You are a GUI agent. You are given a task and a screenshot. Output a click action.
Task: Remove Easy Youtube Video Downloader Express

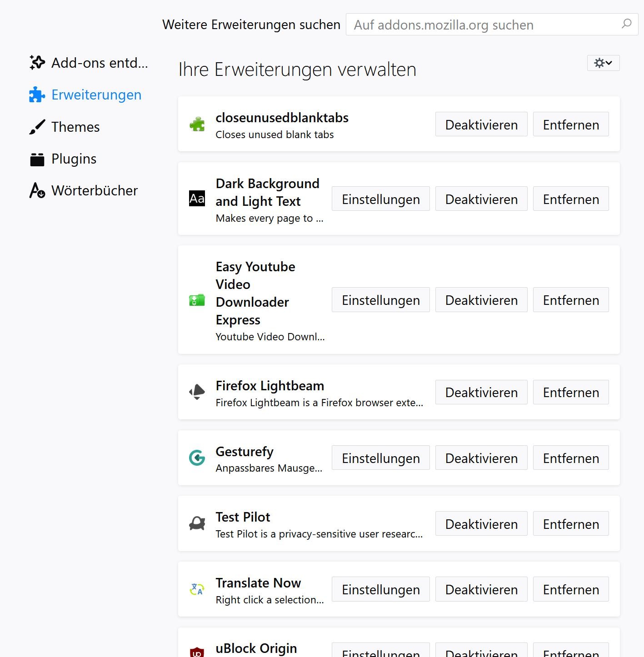pyautogui.click(x=570, y=300)
